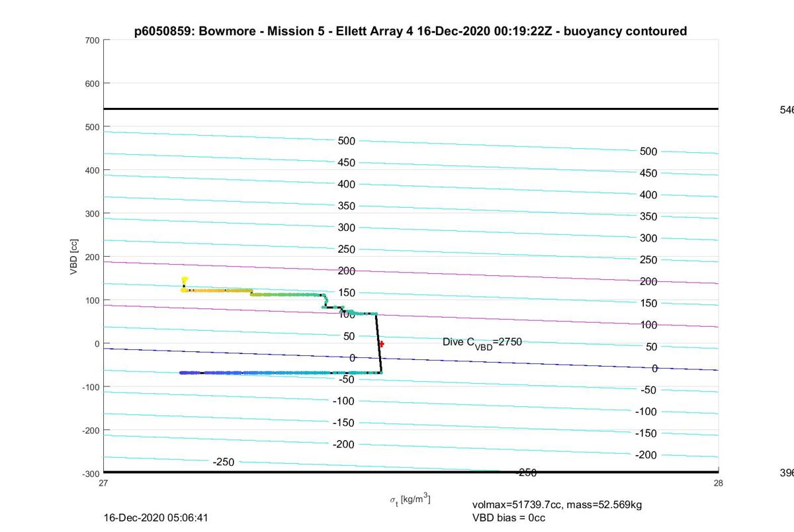The image size is (794, 532).
Task: Click the right contour label 0
Action: [x=654, y=369]
